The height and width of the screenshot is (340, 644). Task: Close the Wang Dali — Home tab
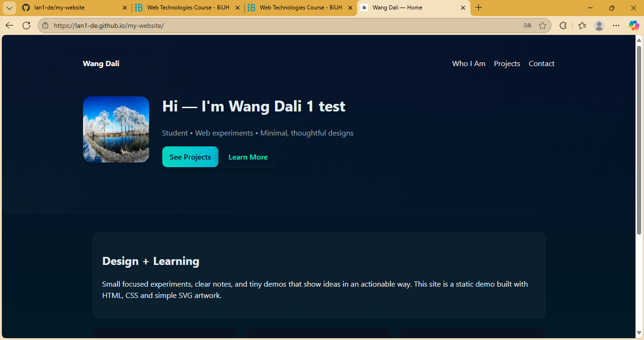pos(463,8)
